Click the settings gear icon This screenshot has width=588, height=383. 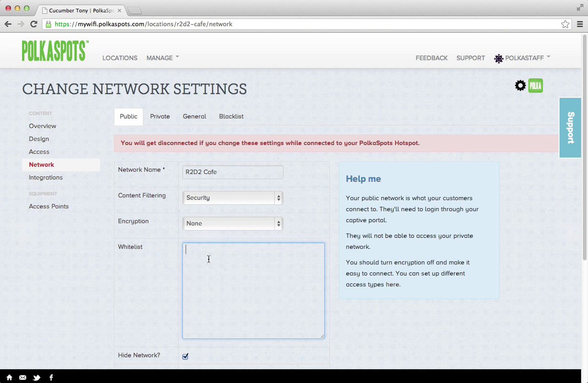[520, 86]
